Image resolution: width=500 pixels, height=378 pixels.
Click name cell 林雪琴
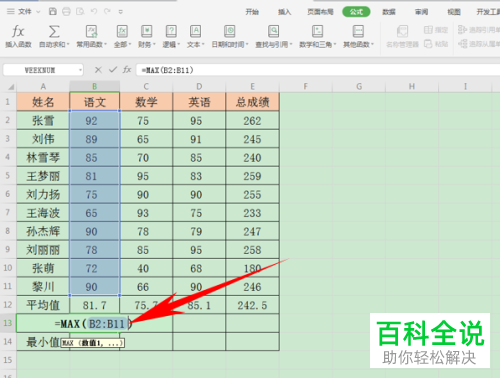[43, 157]
